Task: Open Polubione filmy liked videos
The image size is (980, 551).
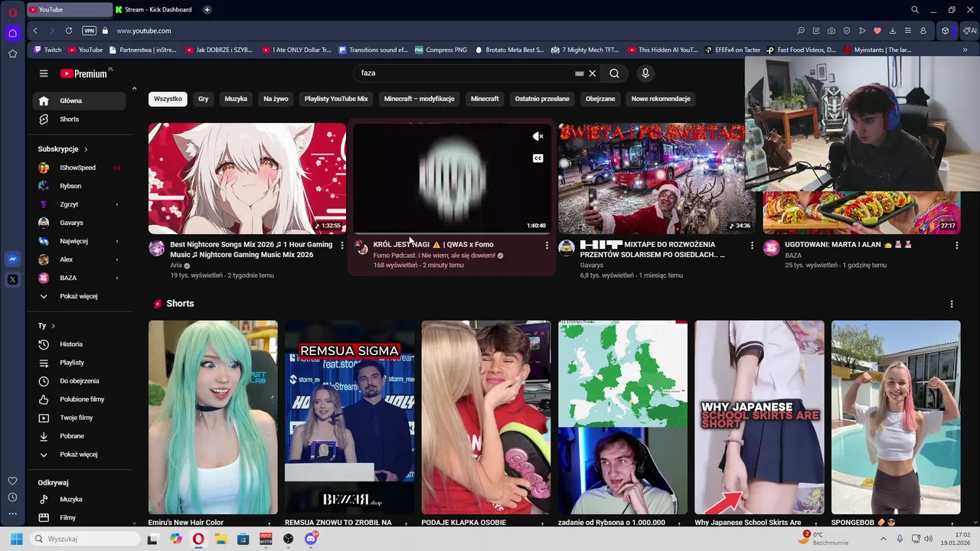Action: tap(79, 399)
